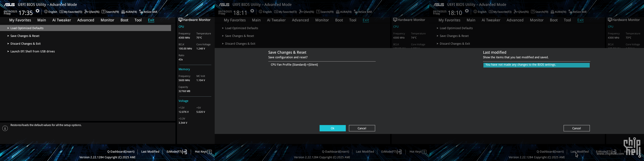644x161 pixels.
Task: Toggle ReSize BAR in the 17:35 screen
Action: 148,12
